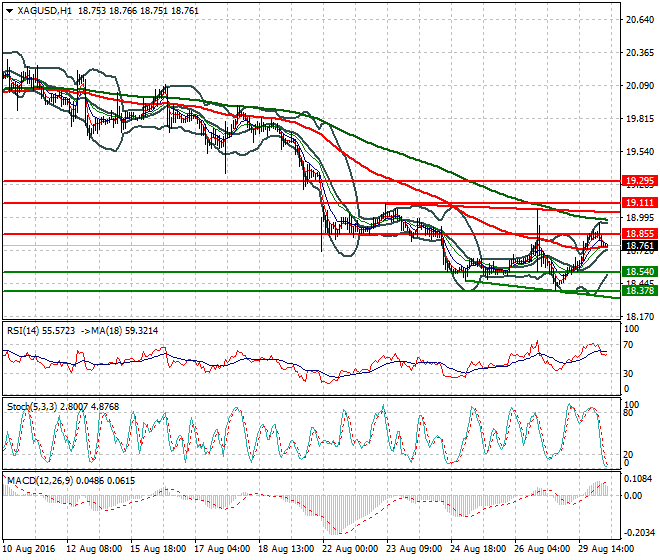Image resolution: width=660 pixels, height=560 pixels.
Task: Click the 18.761 current price label
Action: tap(640, 246)
